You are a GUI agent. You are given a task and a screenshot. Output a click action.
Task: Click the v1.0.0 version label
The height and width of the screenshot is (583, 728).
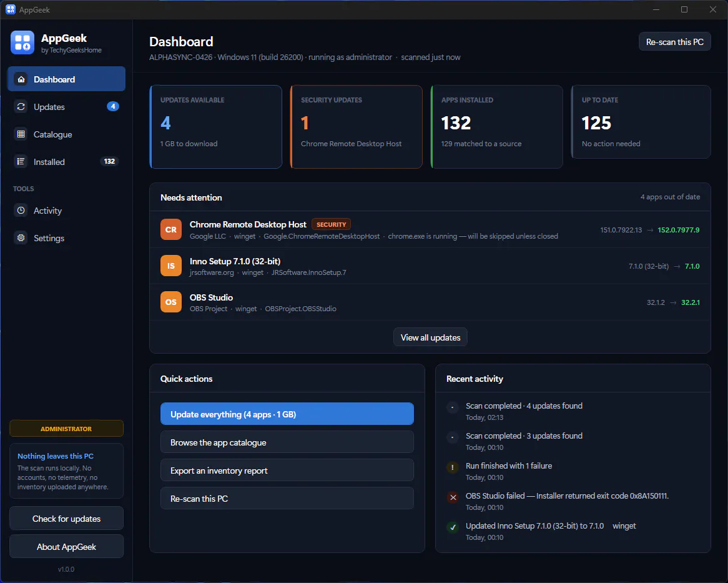click(x=66, y=569)
